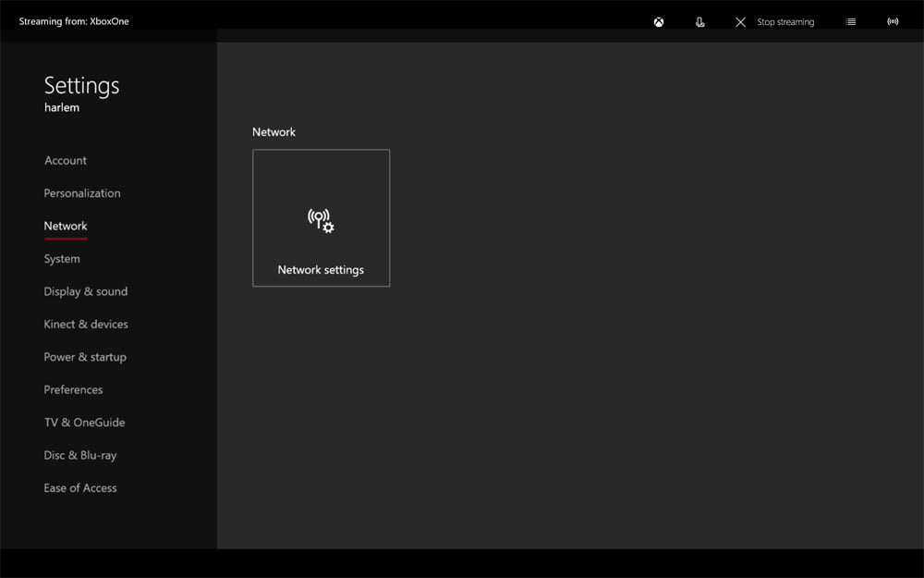Open Kinect & devices settings
Screen dimensions: 924x578
click(86, 324)
